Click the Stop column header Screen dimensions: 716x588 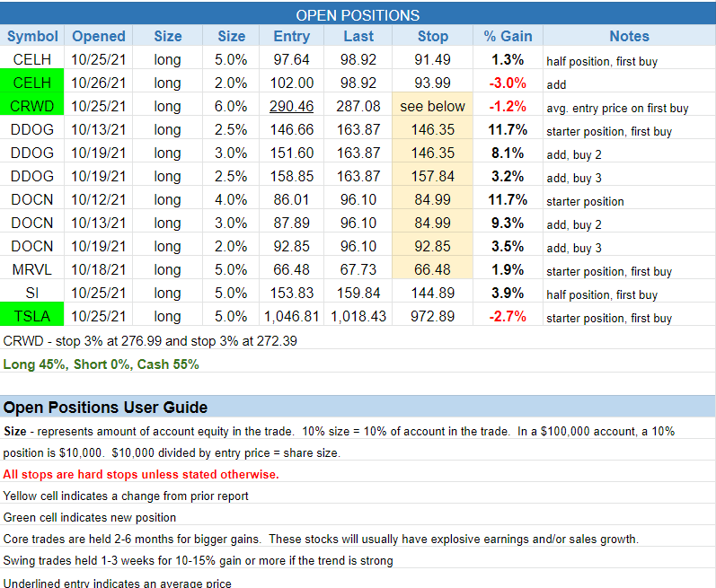tap(432, 36)
